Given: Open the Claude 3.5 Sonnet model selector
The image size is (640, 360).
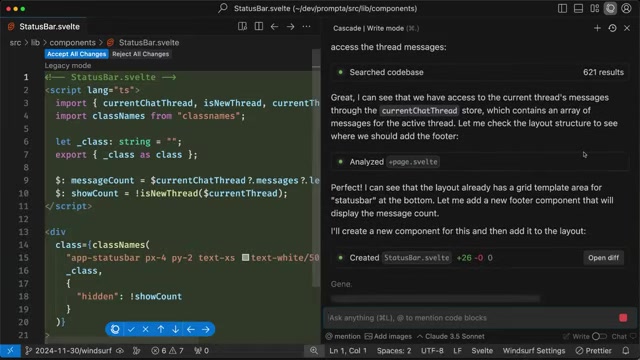Looking at the screenshot, I should 451,336.
